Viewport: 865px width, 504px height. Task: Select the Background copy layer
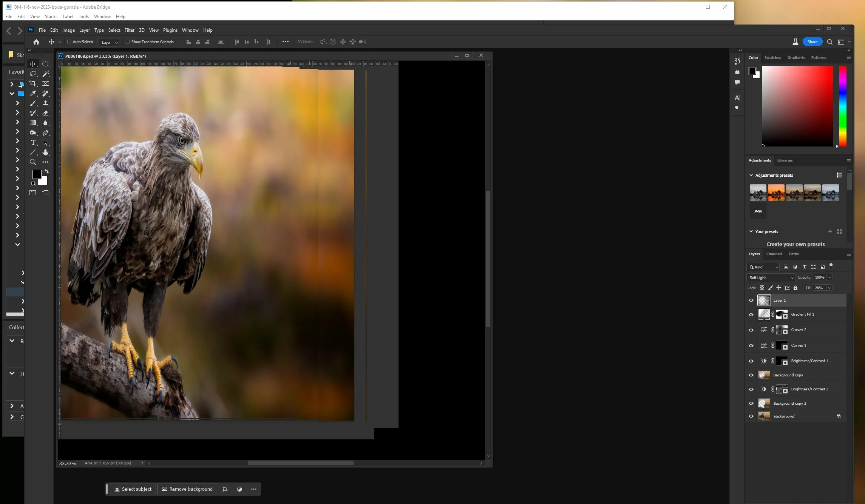coord(788,375)
